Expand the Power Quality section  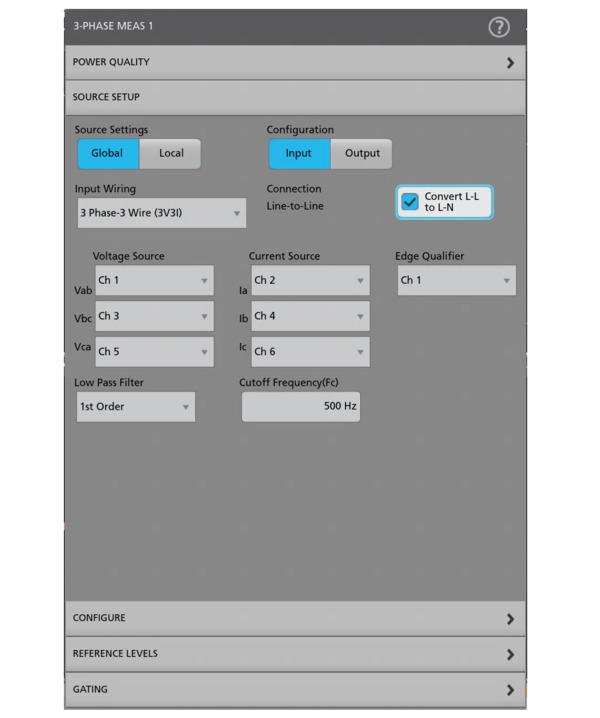pos(295,62)
